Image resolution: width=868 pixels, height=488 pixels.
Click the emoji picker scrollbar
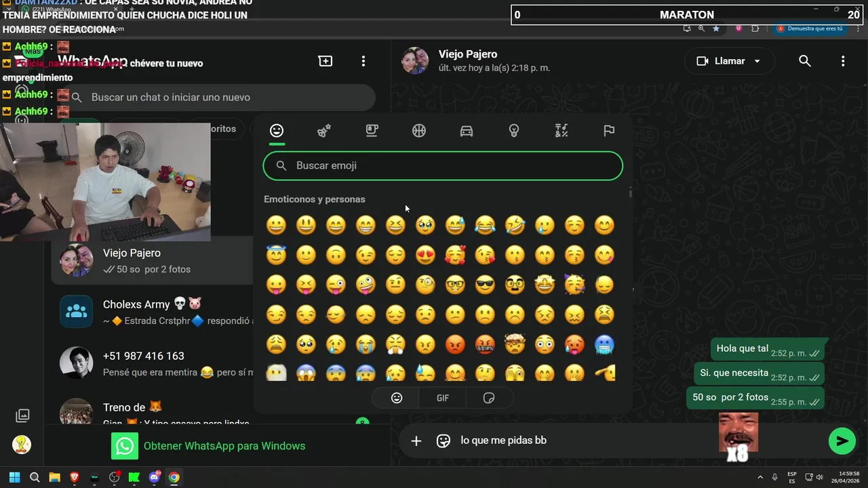pos(630,192)
